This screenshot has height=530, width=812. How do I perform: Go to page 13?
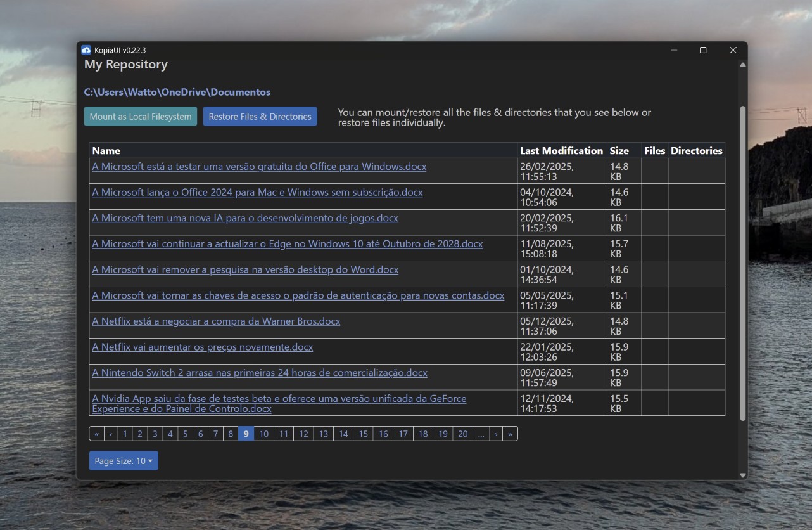[324, 434]
